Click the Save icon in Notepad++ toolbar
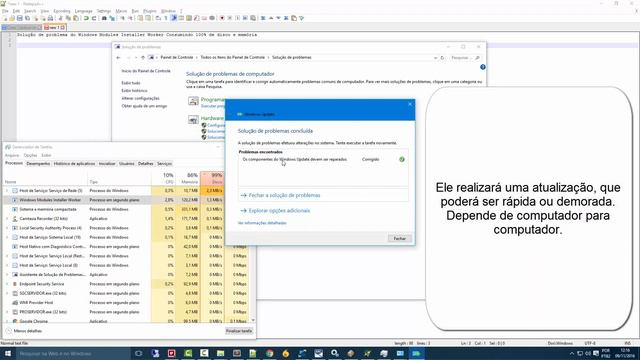 [x=20, y=18]
